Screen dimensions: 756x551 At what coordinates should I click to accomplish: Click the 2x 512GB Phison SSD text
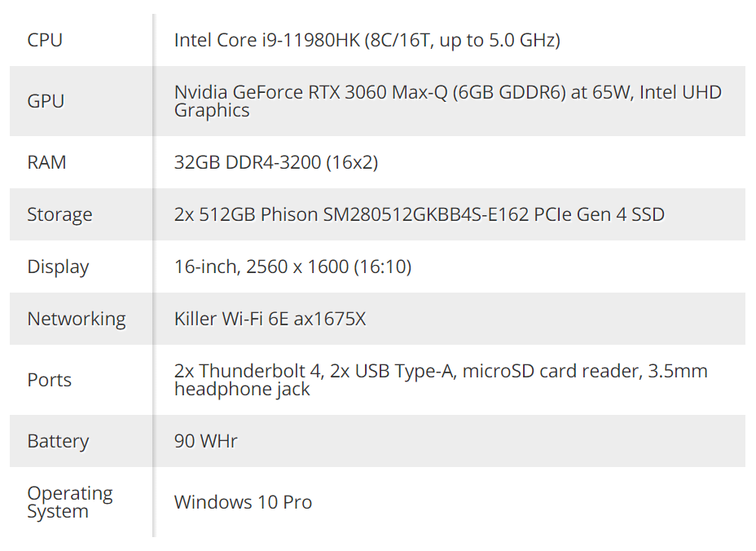(420, 214)
